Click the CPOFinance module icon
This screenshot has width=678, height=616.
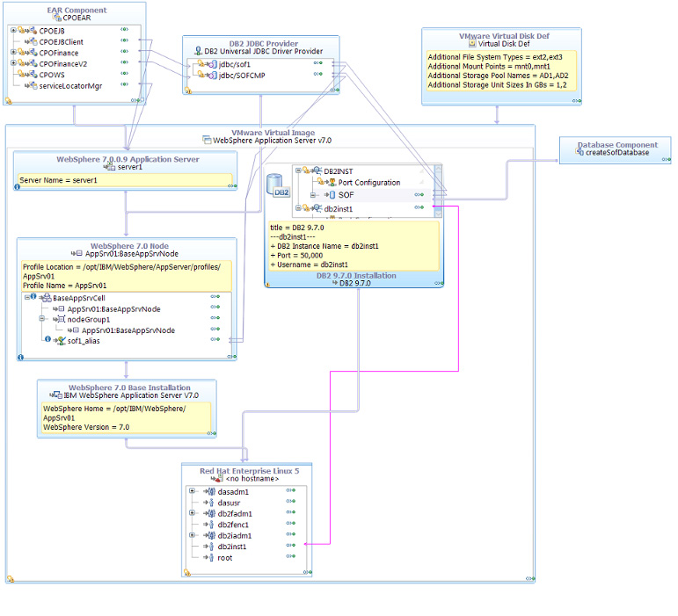(33, 53)
